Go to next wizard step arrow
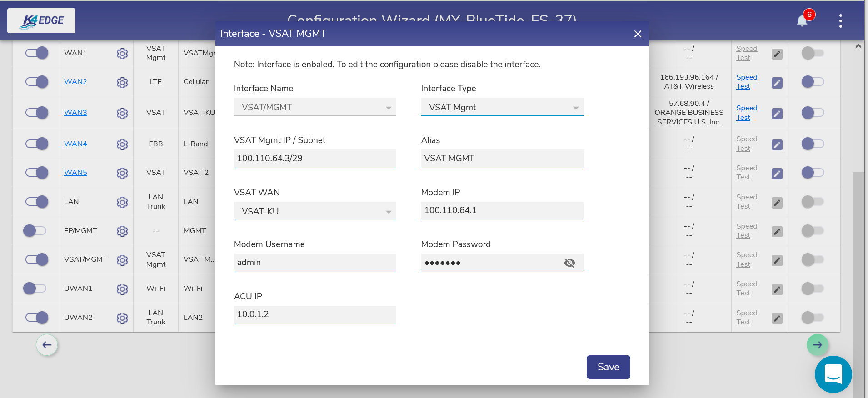The width and height of the screenshot is (868, 398). point(817,345)
